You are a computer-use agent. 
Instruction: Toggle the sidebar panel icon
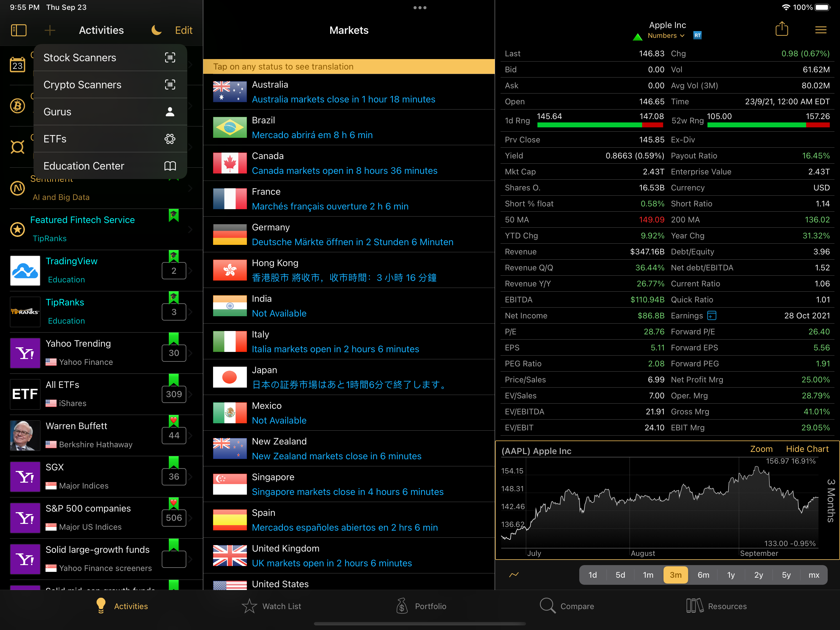(x=19, y=30)
